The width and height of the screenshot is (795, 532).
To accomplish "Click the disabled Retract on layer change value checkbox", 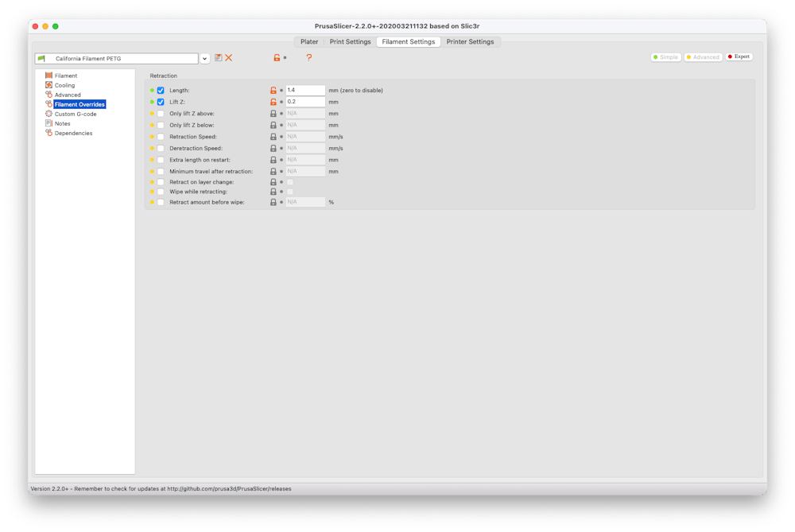I will (x=290, y=182).
